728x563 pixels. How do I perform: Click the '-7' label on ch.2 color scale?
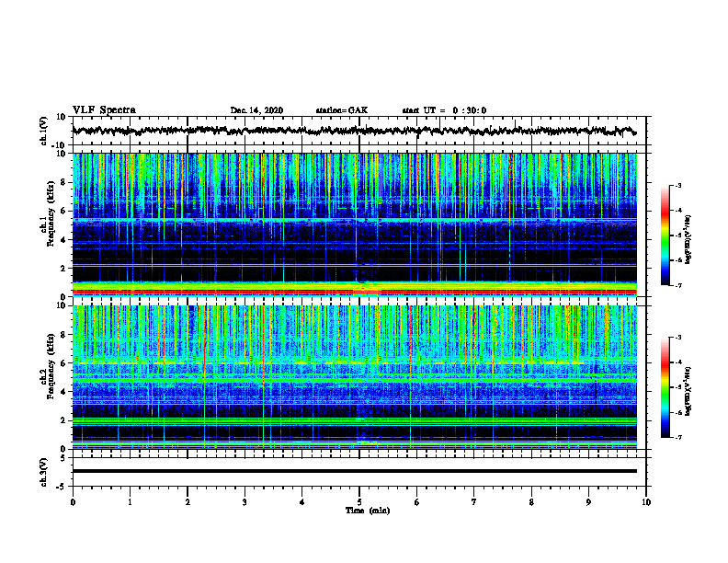(x=677, y=437)
